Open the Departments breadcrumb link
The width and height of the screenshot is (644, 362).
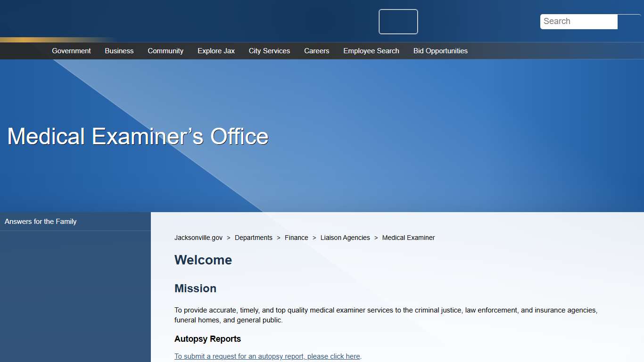click(x=254, y=238)
